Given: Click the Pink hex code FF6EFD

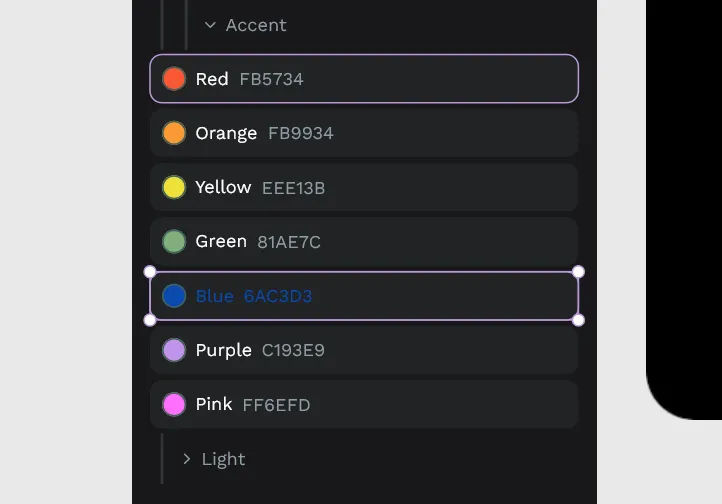Looking at the screenshot, I should [x=276, y=405].
